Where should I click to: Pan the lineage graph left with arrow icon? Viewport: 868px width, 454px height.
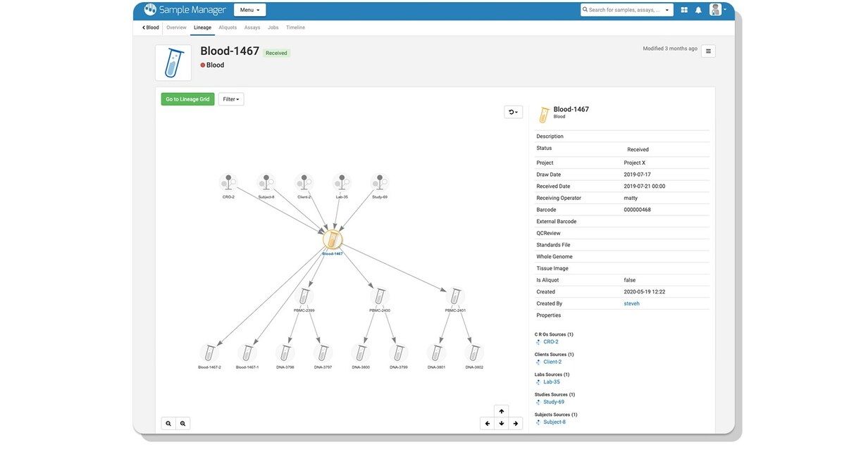tap(487, 423)
